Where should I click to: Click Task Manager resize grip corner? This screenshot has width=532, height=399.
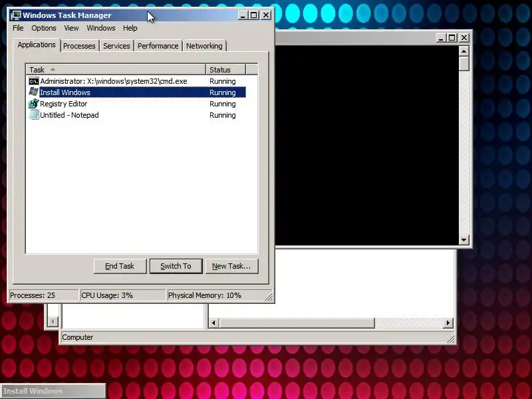[x=269, y=297]
